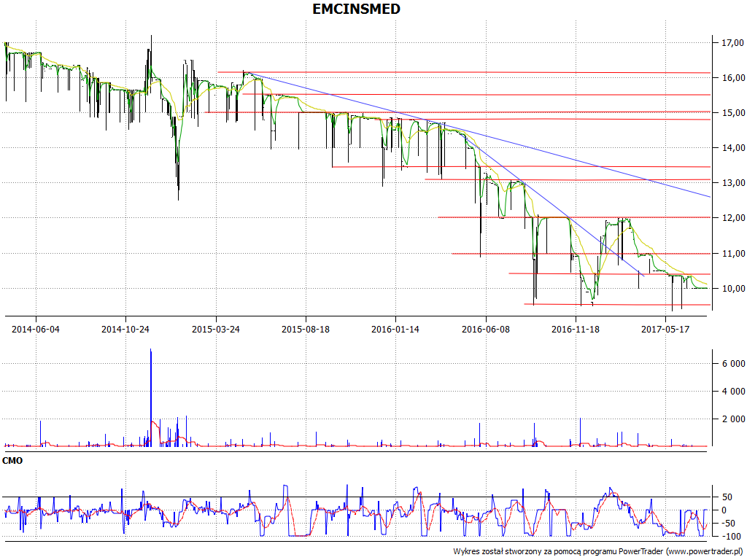Click the 6 000 volume axis label
The height and width of the screenshot is (560, 747).
tap(733, 364)
